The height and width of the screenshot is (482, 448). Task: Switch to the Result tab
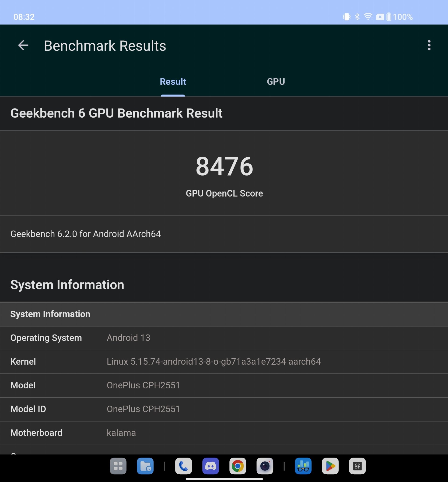click(173, 82)
